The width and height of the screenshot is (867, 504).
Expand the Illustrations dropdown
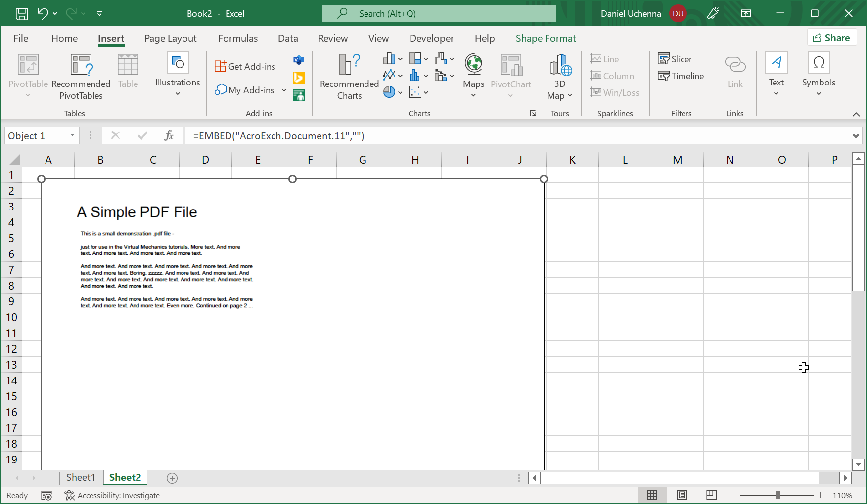click(178, 94)
